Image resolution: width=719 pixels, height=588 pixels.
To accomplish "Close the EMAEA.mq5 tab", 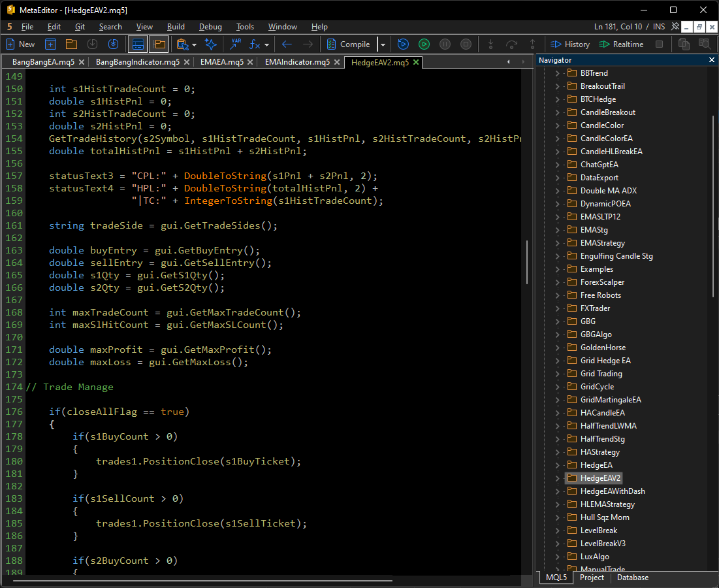I will pos(250,62).
